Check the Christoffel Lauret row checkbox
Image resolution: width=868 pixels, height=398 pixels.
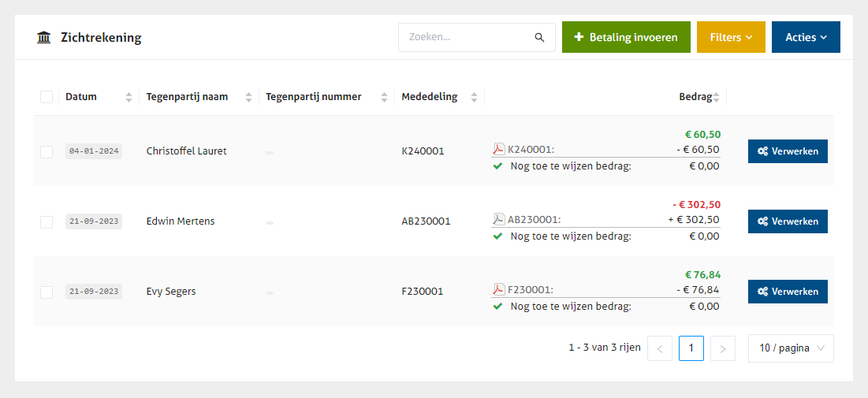47,151
